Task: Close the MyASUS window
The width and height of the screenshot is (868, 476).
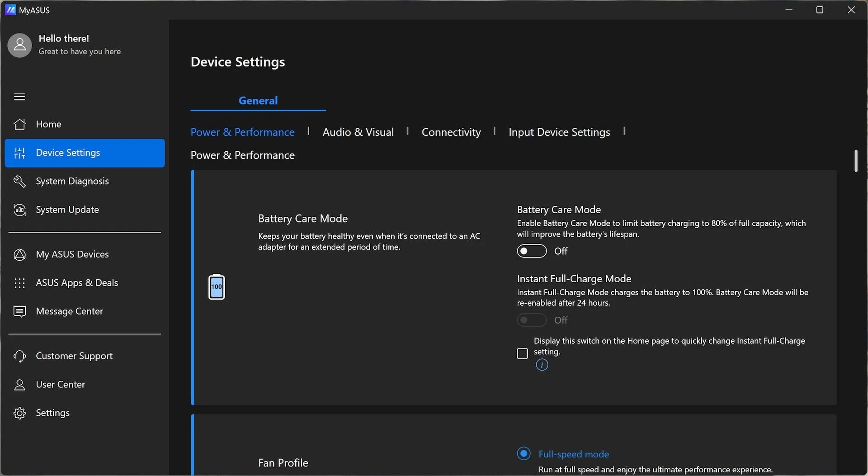Action: tap(851, 10)
